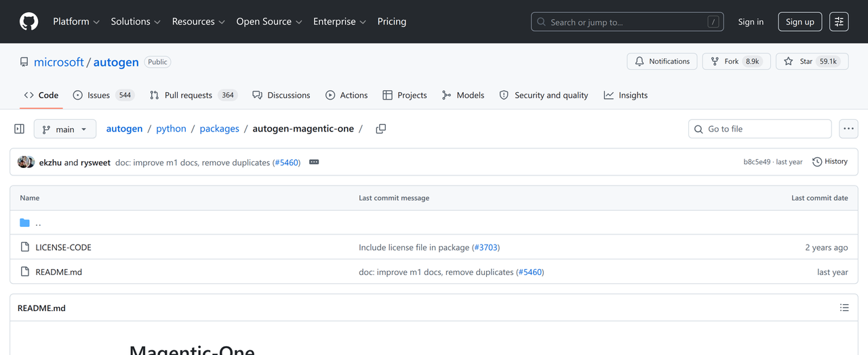Go to python breadcrumb folder
The width and height of the screenshot is (868, 355).
171,129
